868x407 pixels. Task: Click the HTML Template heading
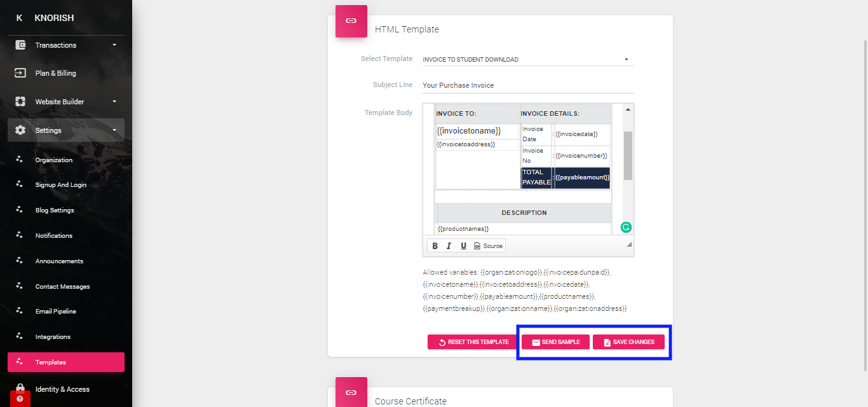[x=407, y=29]
